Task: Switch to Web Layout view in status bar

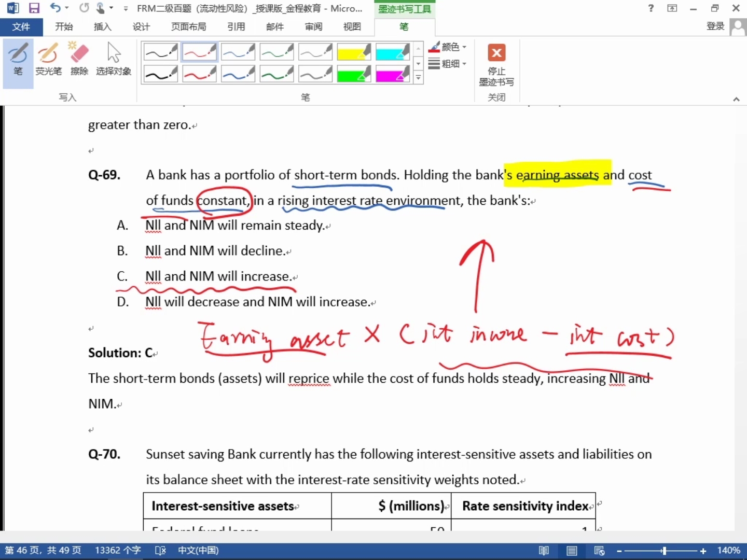Action: click(599, 551)
